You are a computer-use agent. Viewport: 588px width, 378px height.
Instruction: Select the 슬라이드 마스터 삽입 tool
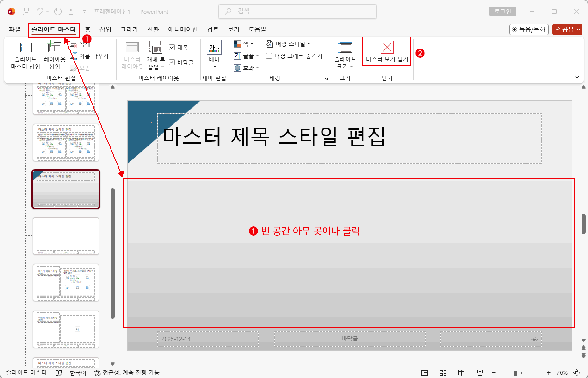tap(25, 55)
